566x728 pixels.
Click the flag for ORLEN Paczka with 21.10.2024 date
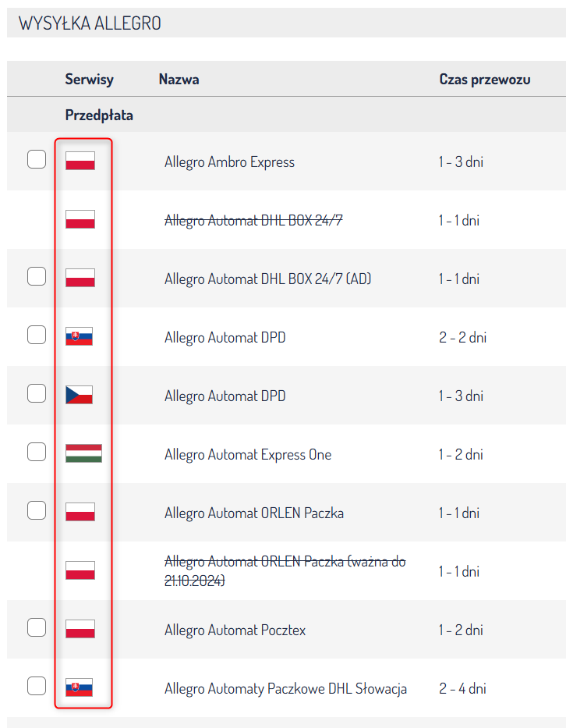tap(80, 570)
